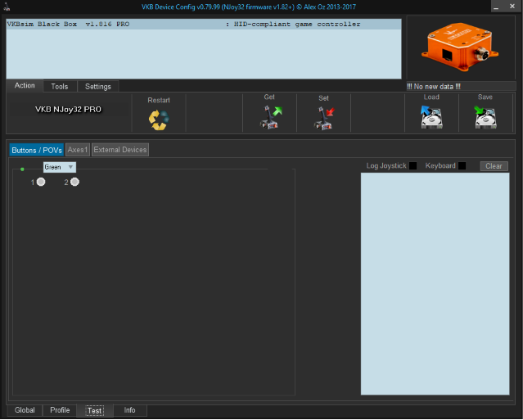The image size is (523, 420).
Task: Click the green LED indicator dot
Action: tap(22, 169)
